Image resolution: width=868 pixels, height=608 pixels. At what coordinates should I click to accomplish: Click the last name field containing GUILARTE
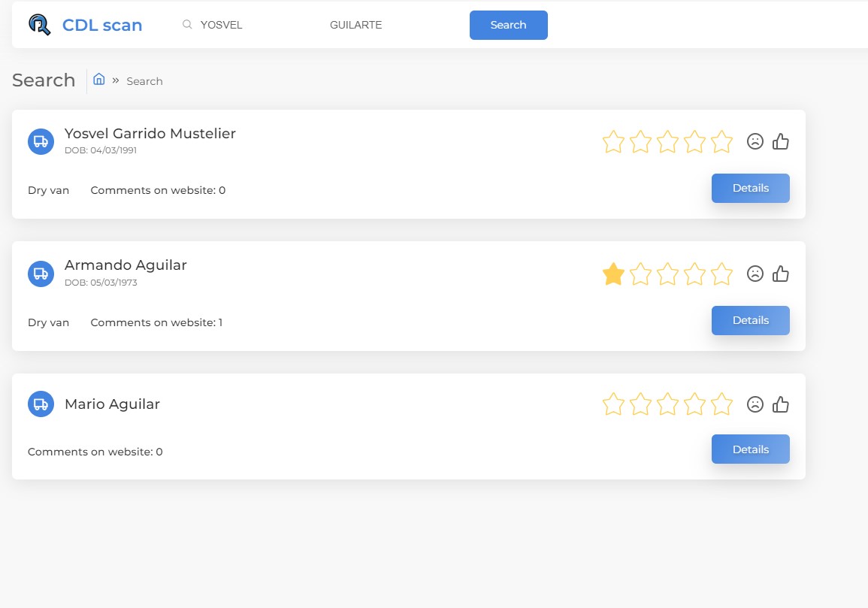[x=383, y=25]
